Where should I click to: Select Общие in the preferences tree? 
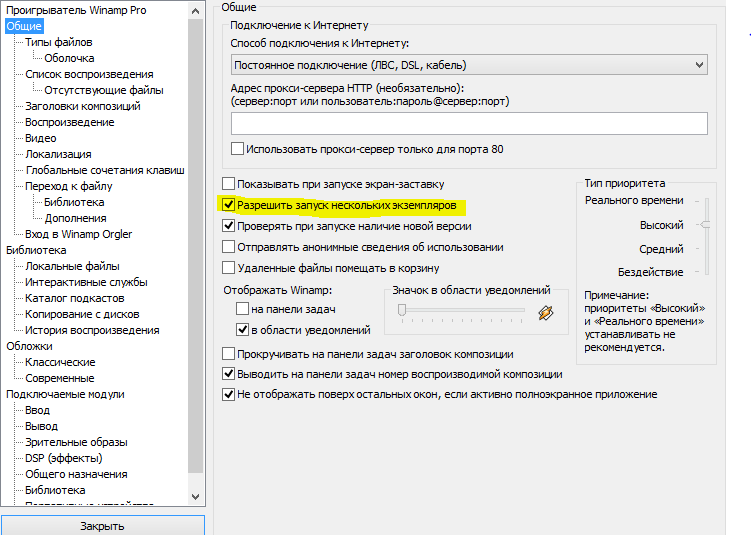pyautogui.click(x=24, y=26)
